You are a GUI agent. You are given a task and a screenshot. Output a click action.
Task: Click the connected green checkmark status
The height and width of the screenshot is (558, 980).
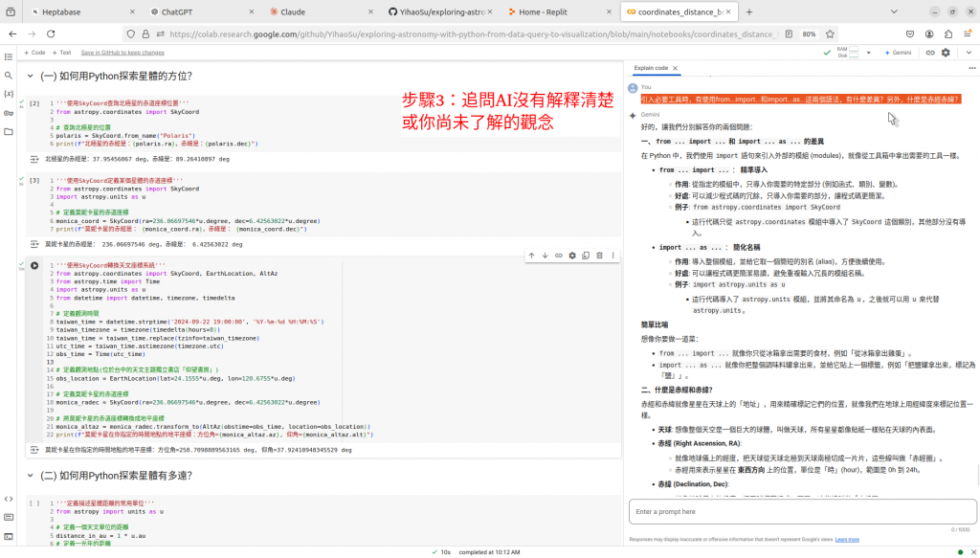click(x=827, y=53)
